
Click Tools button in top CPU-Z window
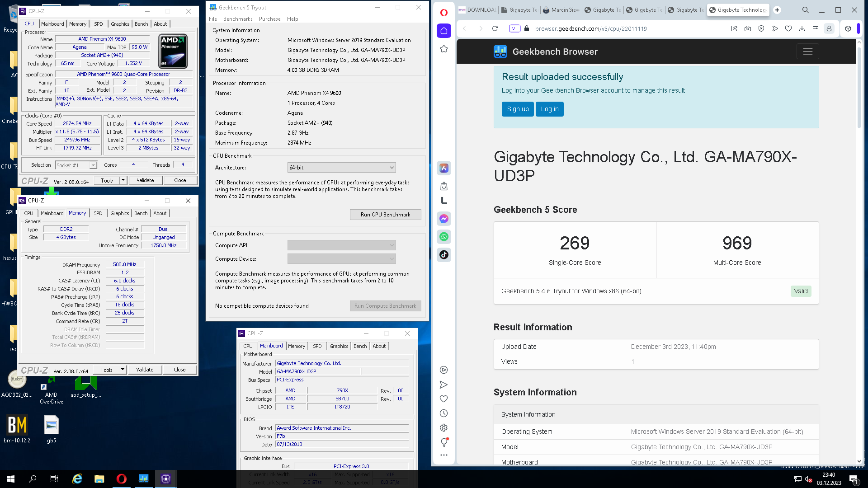107,180
